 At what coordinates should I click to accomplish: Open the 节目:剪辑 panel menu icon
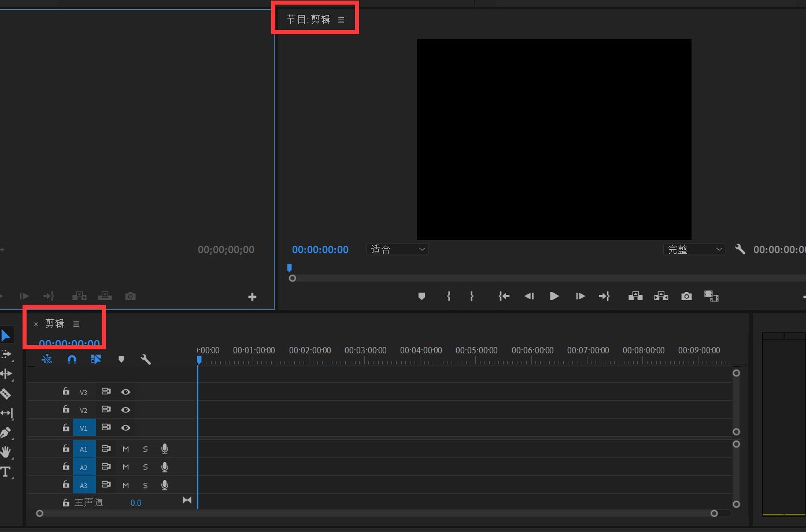(x=341, y=20)
